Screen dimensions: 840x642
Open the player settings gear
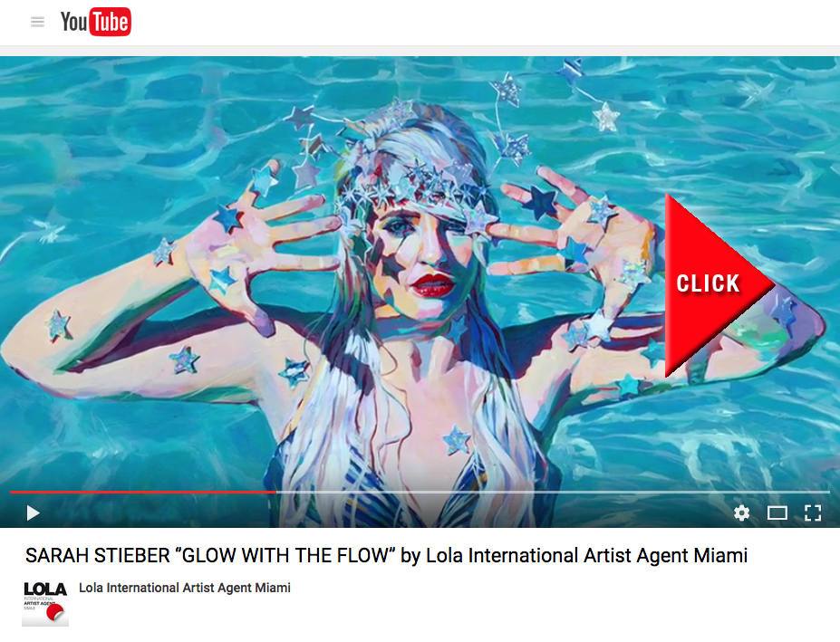click(x=741, y=513)
